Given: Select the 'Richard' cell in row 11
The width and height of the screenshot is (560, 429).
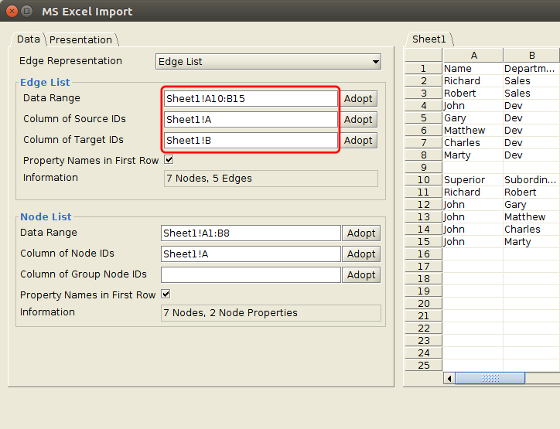Looking at the screenshot, I should [x=473, y=192].
